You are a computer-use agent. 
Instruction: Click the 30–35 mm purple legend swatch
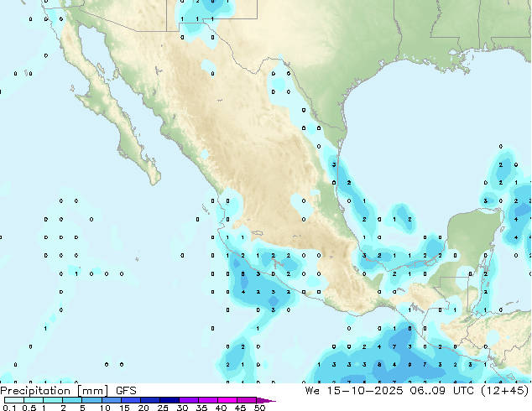tap(189, 400)
